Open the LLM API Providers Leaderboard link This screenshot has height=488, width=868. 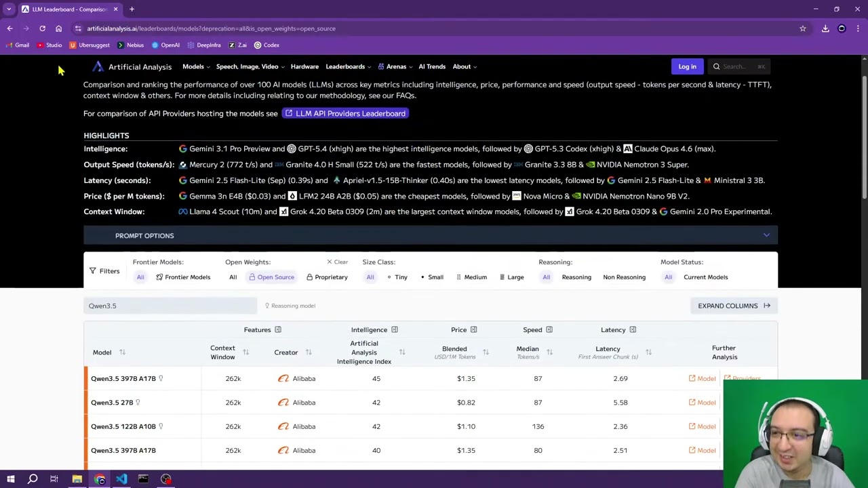[x=345, y=113]
